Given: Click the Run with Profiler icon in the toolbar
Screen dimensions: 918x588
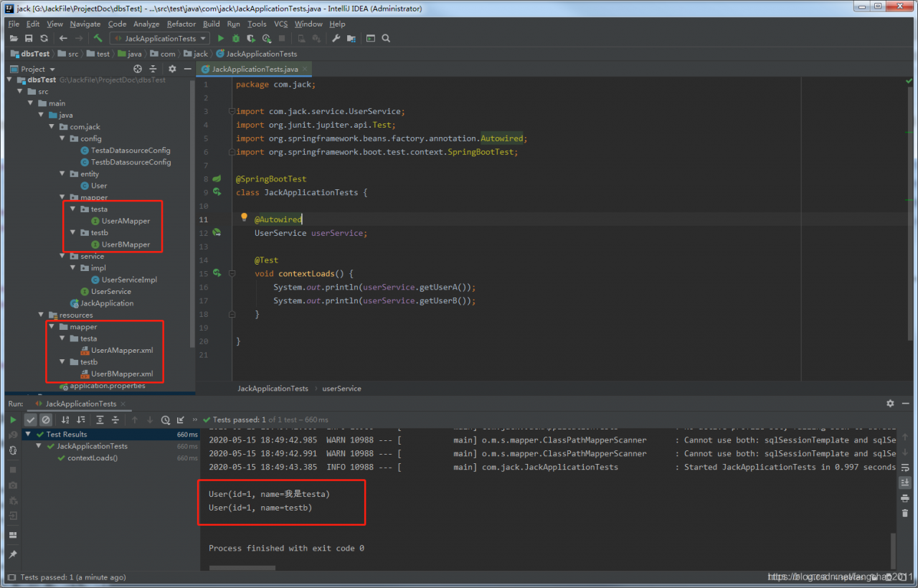Looking at the screenshot, I should 267,38.
